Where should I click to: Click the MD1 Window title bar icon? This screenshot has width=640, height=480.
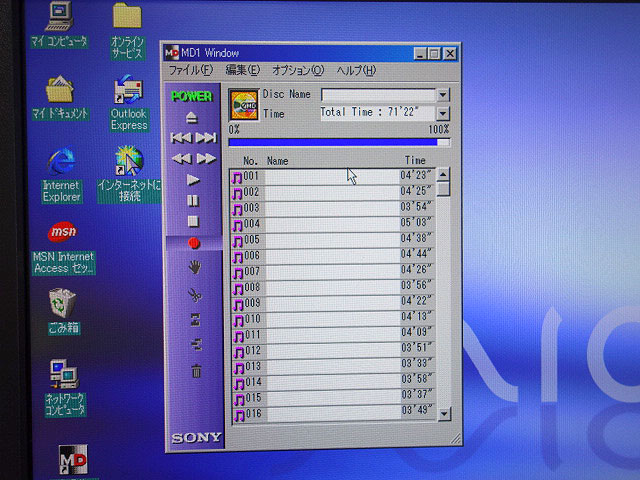coord(172,53)
